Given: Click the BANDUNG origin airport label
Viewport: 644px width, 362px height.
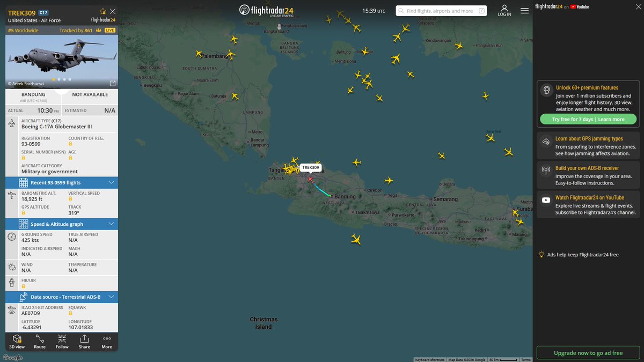Looking at the screenshot, I should pos(33,94).
